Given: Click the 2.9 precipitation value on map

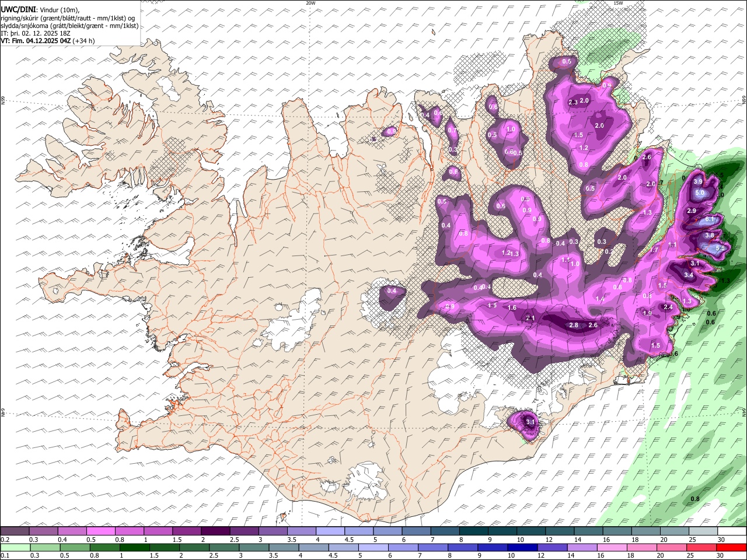Looking at the screenshot, I should tap(692, 211).
